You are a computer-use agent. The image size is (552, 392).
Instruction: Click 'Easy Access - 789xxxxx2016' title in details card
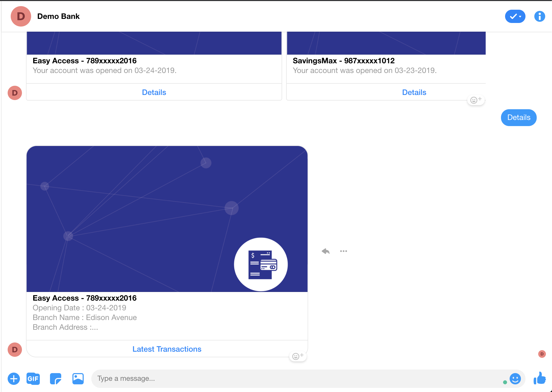coord(85,298)
